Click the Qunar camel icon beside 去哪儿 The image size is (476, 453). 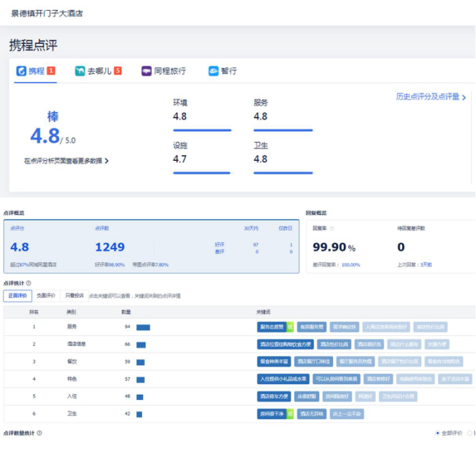click(x=80, y=71)
